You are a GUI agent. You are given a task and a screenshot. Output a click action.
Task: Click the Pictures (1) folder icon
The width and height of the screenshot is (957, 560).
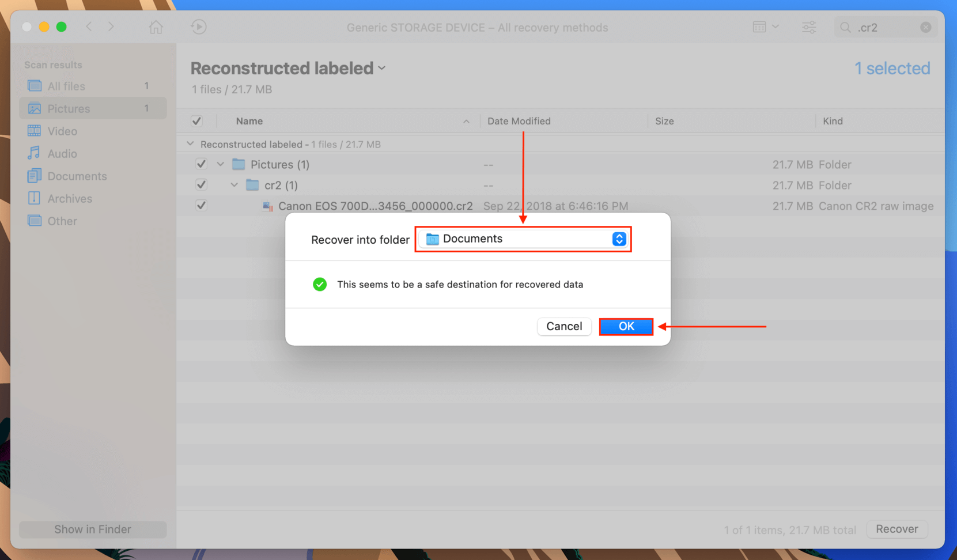[x=239, y=164]
